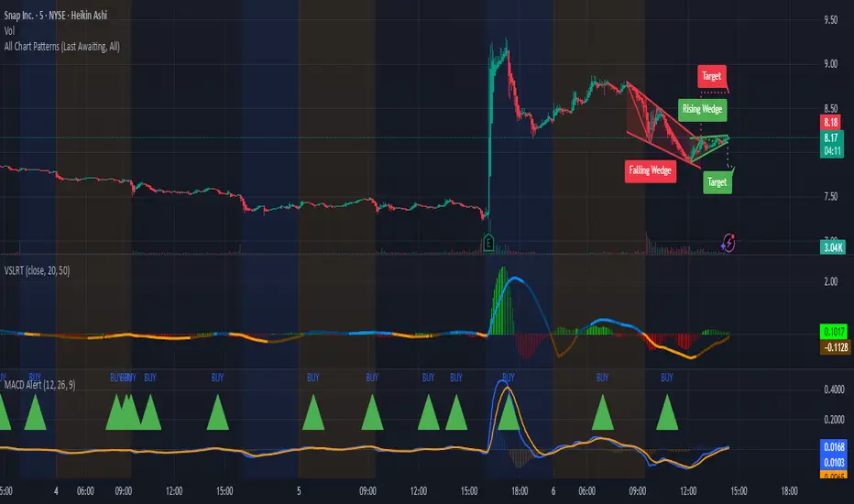
Task: Click the 0.4000 MACD axis label
Action: 834,389
